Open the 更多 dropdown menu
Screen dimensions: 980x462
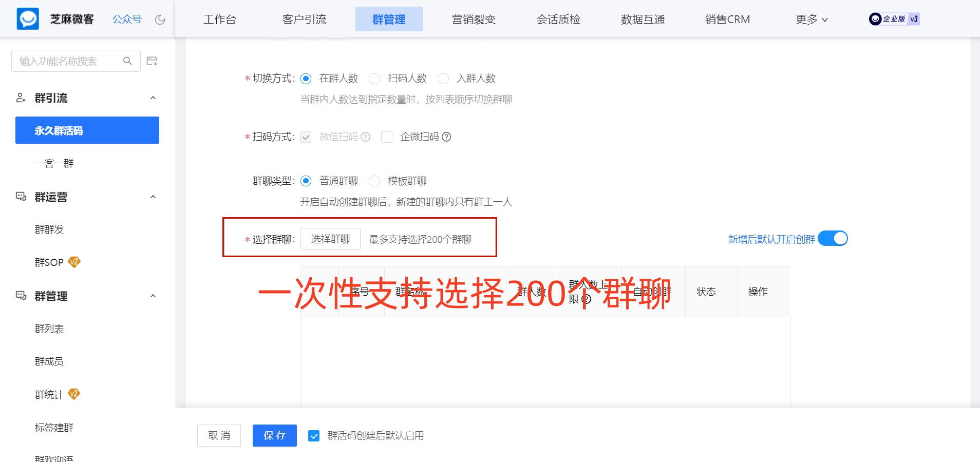(812, 20)
